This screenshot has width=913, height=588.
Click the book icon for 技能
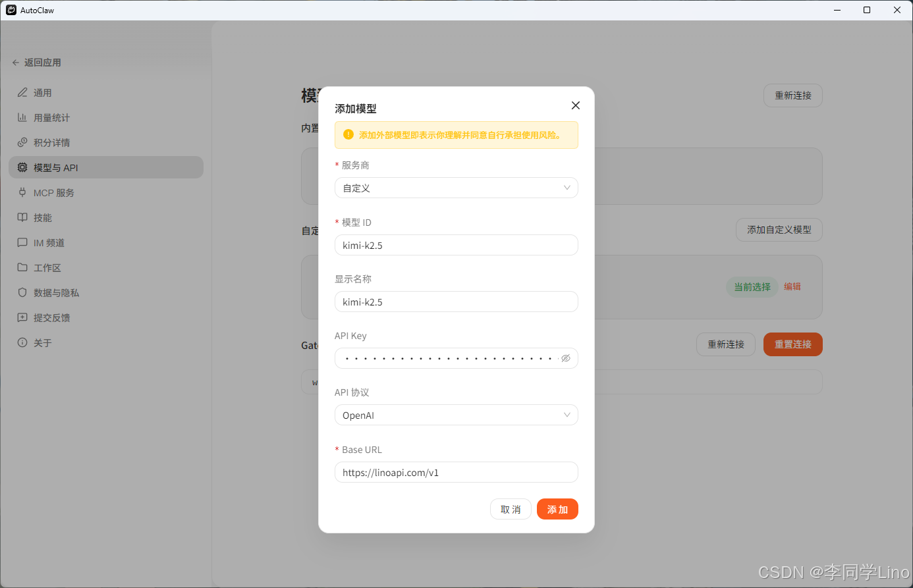(x=22, y=218)
